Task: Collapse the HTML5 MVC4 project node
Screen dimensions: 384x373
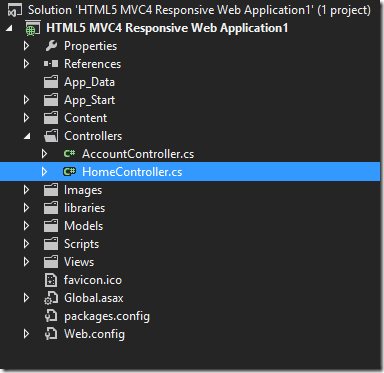Action: click(9, 28)
